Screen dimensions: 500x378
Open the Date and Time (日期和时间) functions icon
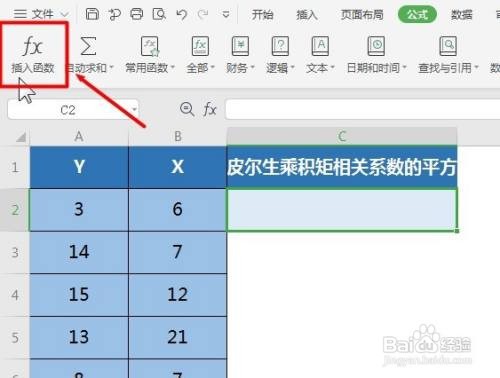[x=376, y=46]
